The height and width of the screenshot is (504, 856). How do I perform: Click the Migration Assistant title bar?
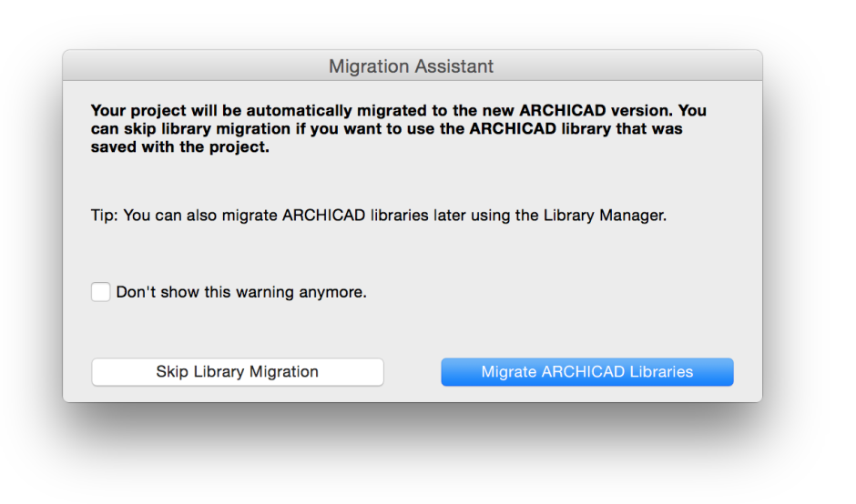point(413,66)
